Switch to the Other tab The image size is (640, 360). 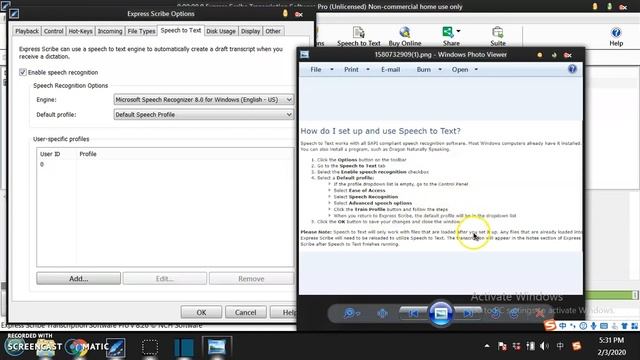pyautogui.click(x=273, y=31)
